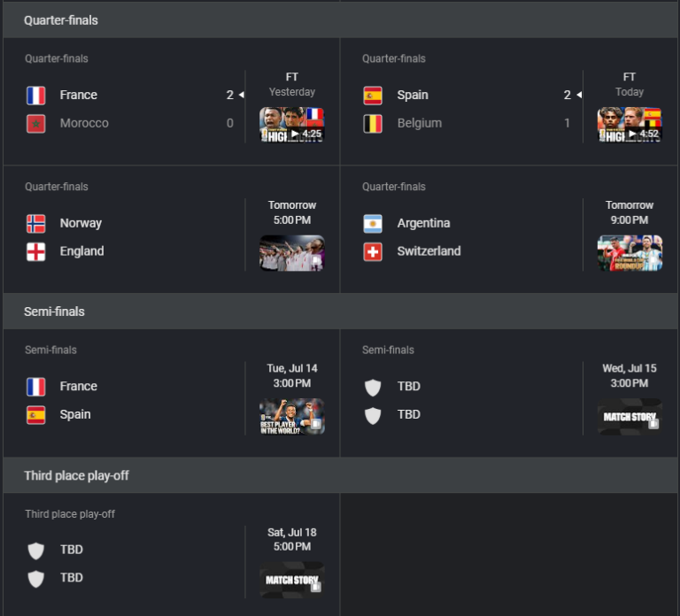The height and width of the screenshot is (616, 680).
Task: Select Argentina team name link
Action: coord(423,223)
